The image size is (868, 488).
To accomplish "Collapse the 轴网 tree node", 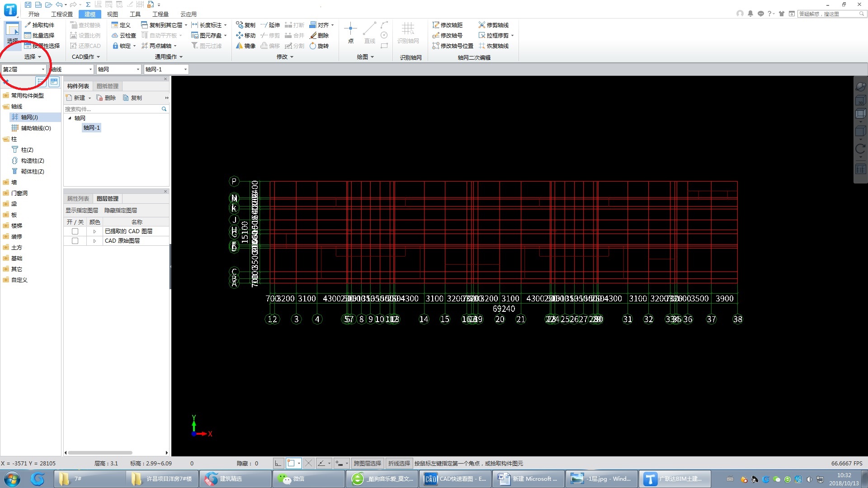I will click(70, 118).
